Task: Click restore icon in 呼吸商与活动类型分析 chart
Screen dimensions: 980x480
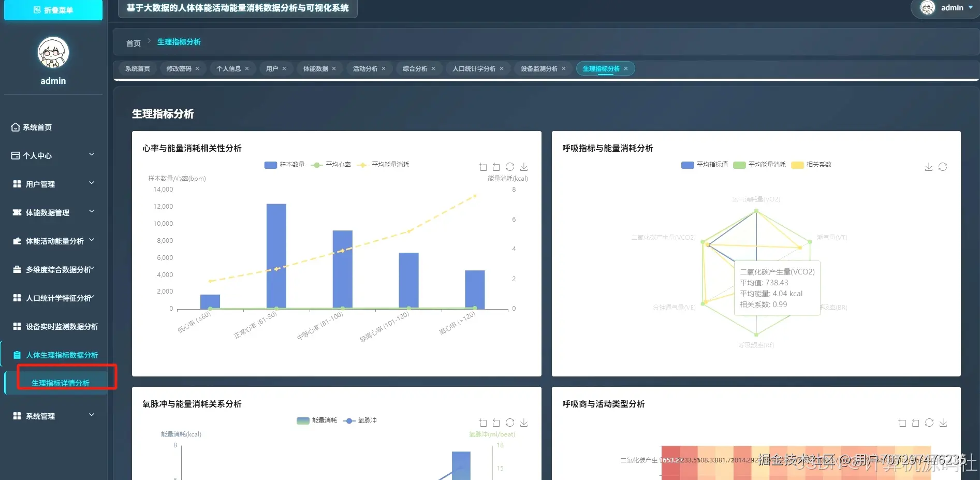Action: [929, 423]
